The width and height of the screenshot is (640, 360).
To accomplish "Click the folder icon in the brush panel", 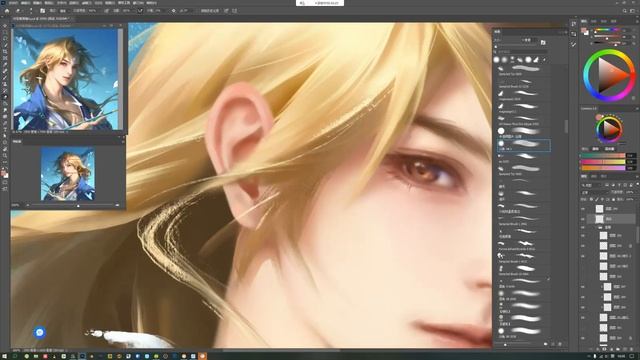I will click(543, 42).
